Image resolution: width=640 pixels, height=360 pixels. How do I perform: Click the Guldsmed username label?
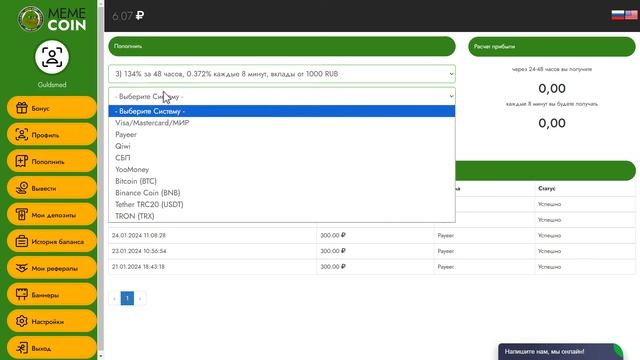(x=52, y=85)
